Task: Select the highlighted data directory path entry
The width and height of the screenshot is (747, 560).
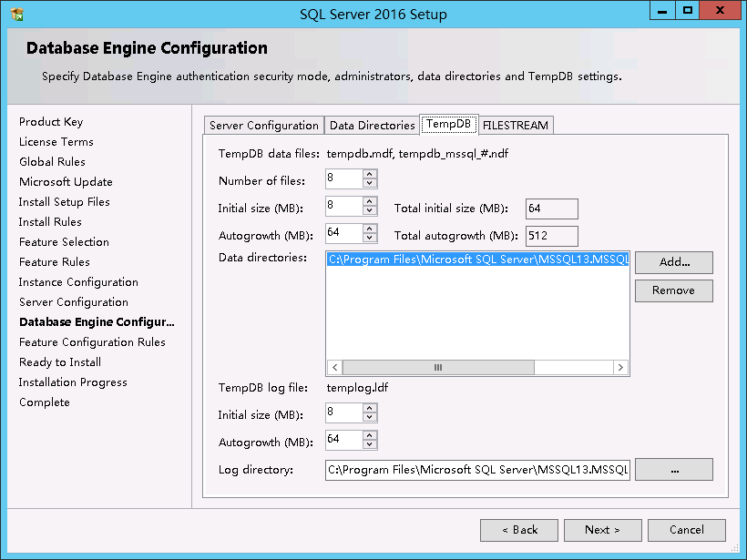Action: 478,260
